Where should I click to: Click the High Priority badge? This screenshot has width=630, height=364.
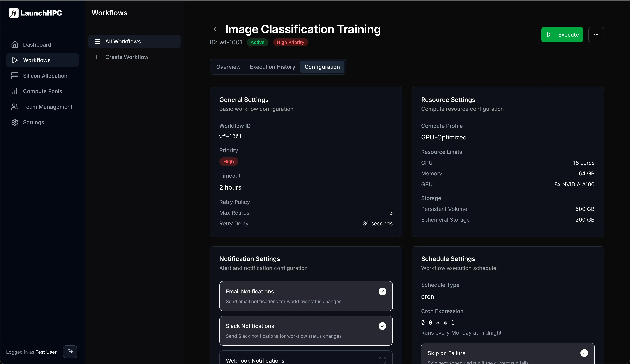pos(290,42)
